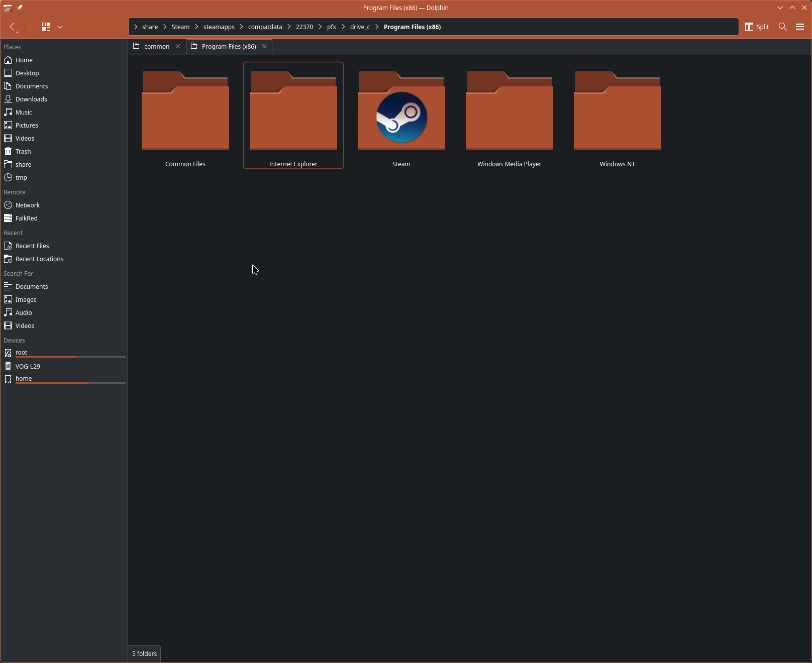Open Desktop in Places
812x663 pixels.
point(64,73)
